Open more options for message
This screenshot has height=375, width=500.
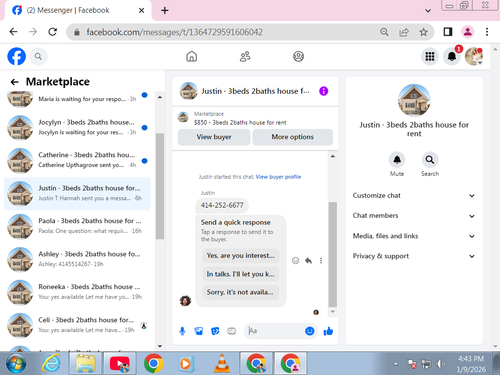[x=321, y=260]
